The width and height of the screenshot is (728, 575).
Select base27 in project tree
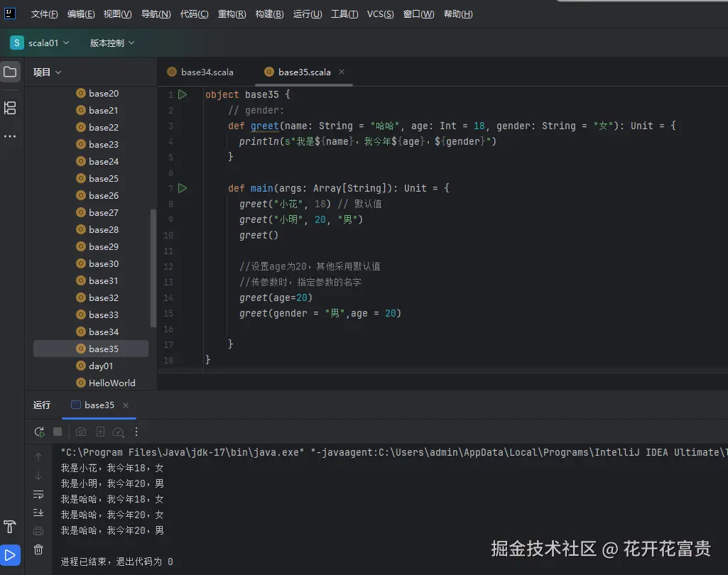(x=104, y=212)
